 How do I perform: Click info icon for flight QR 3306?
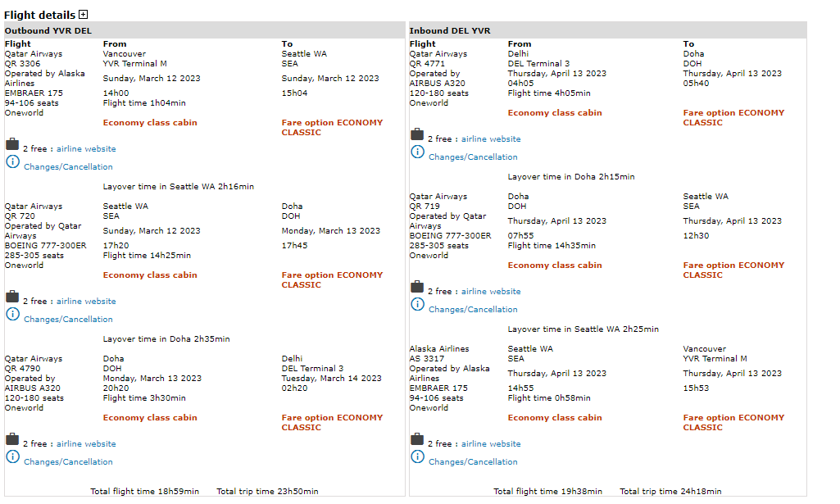pos(12,161)
